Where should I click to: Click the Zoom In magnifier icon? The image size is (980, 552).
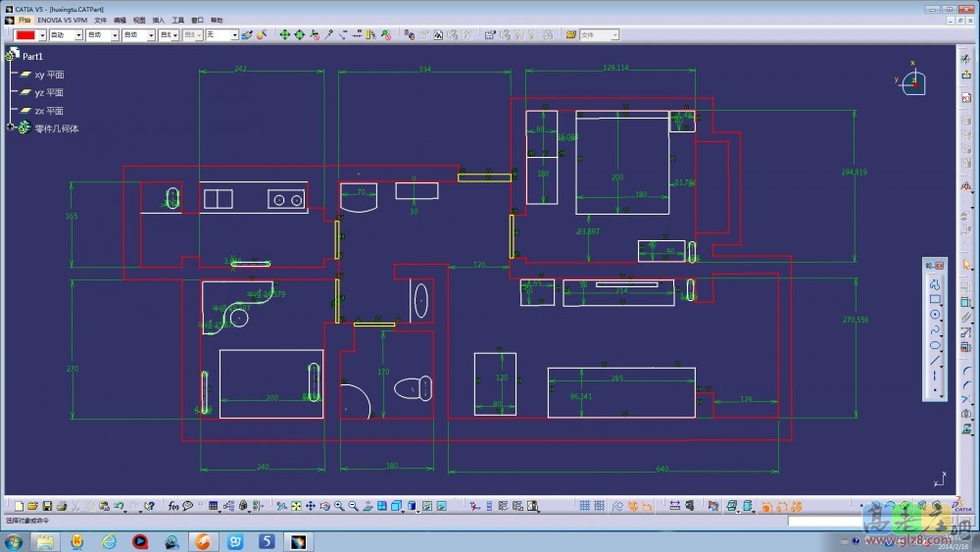[x=339, y=506]
